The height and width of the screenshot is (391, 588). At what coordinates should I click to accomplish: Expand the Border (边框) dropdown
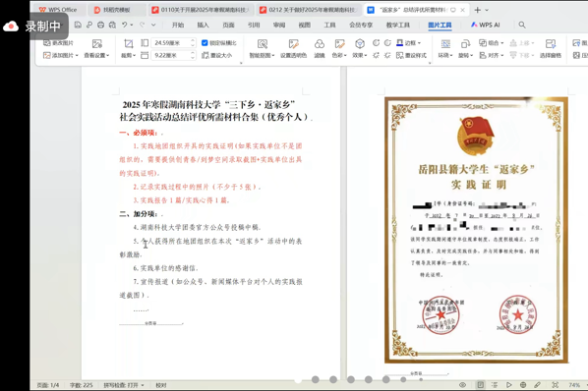(x=419, y=43)
